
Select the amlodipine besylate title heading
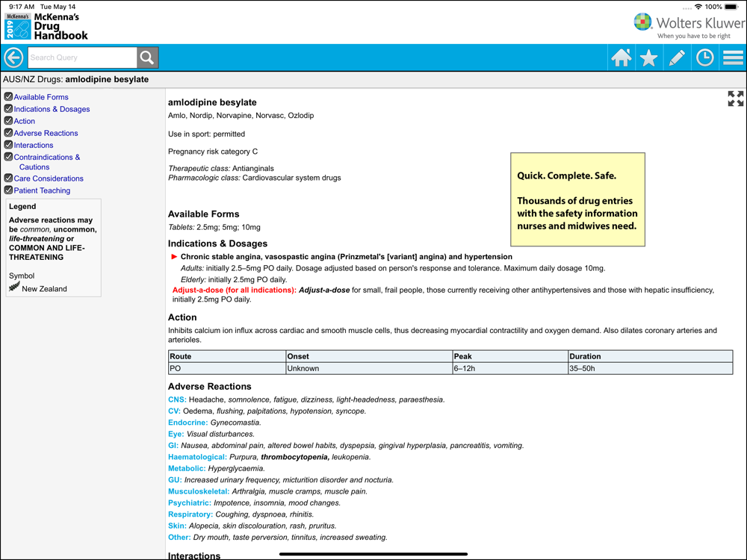(212, 102)
